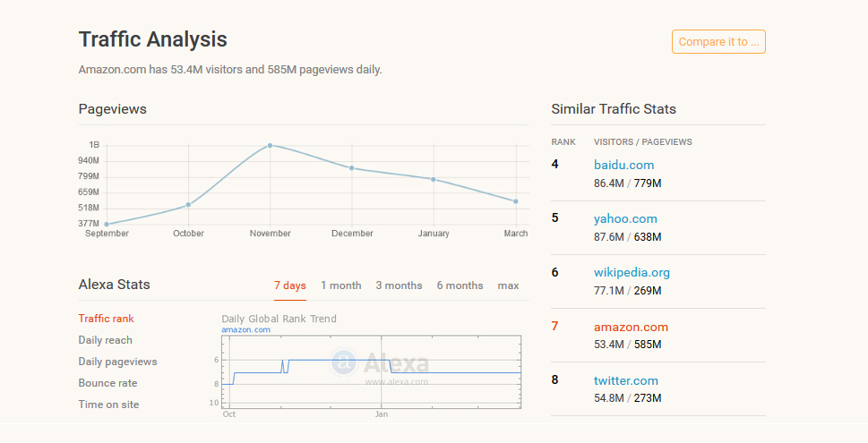Select the Bounce rate stat
The image size is (868, 443).
pos(107,383)
